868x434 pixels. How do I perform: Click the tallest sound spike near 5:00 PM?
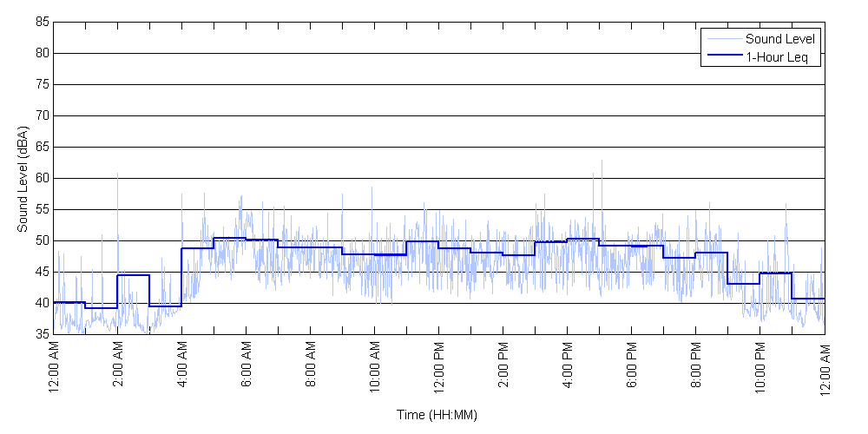pyautogui.click(x=602, y=162)
